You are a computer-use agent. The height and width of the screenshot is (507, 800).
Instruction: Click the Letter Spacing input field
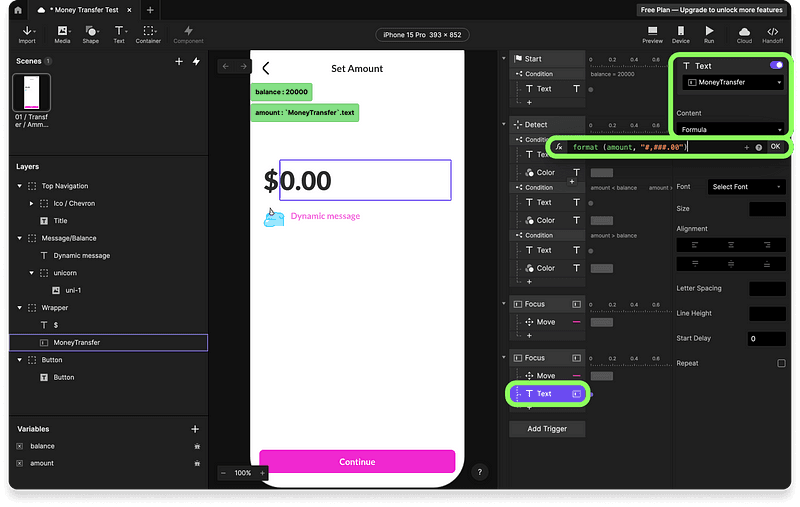(767, 289)
